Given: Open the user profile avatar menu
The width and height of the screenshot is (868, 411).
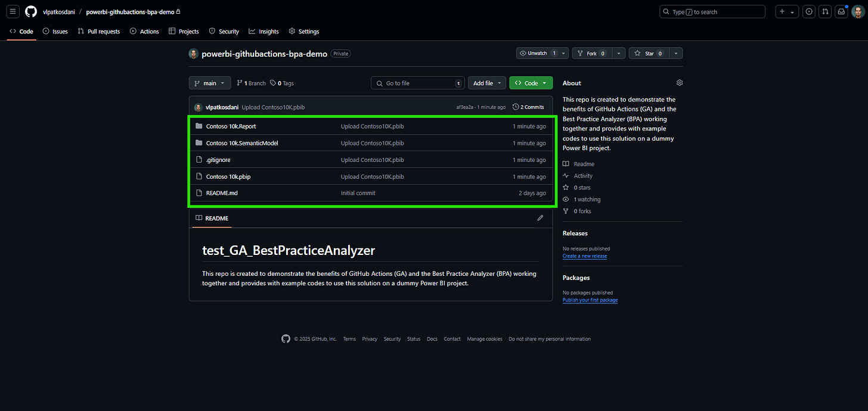Looking at the screenshot, I should tap(857, 11).
